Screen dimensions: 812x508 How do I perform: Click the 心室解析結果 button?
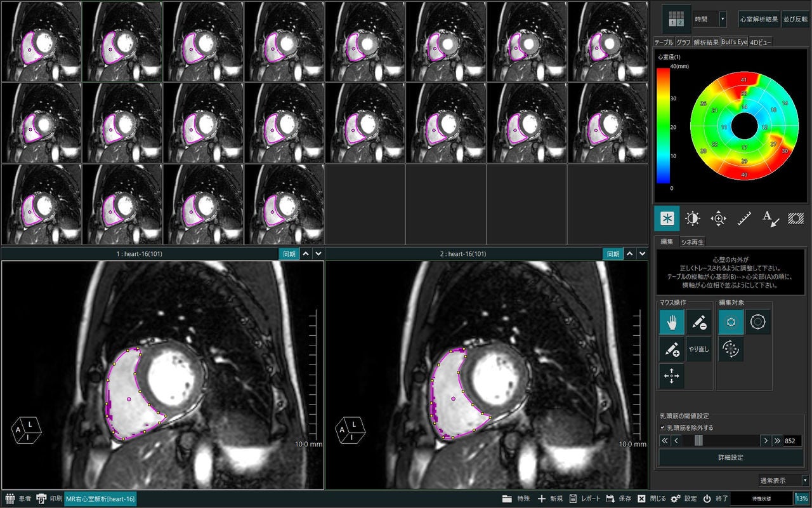point(759,19)
